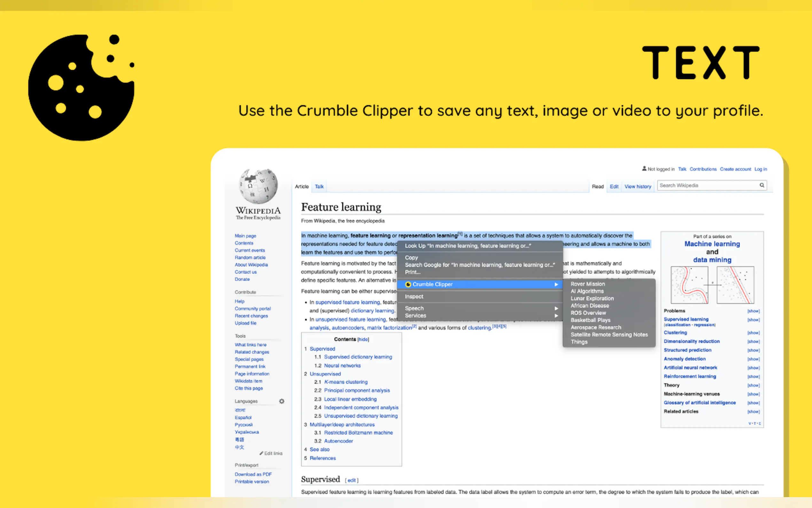
Task: Select Print… from context menu
Action: tap(412, 272)
